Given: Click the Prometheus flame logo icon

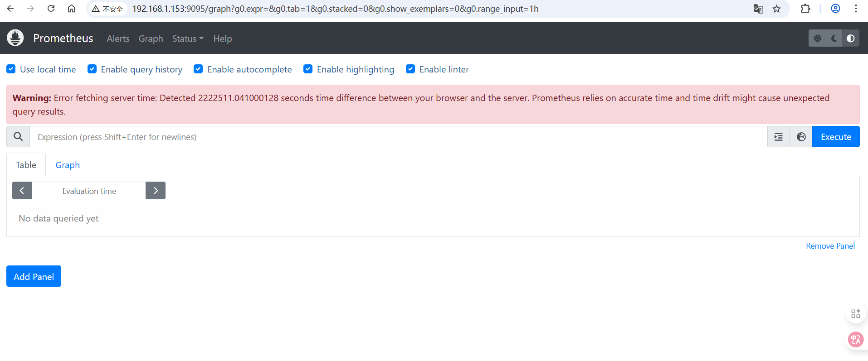Looking at the screenshot, I should [15, 38].
